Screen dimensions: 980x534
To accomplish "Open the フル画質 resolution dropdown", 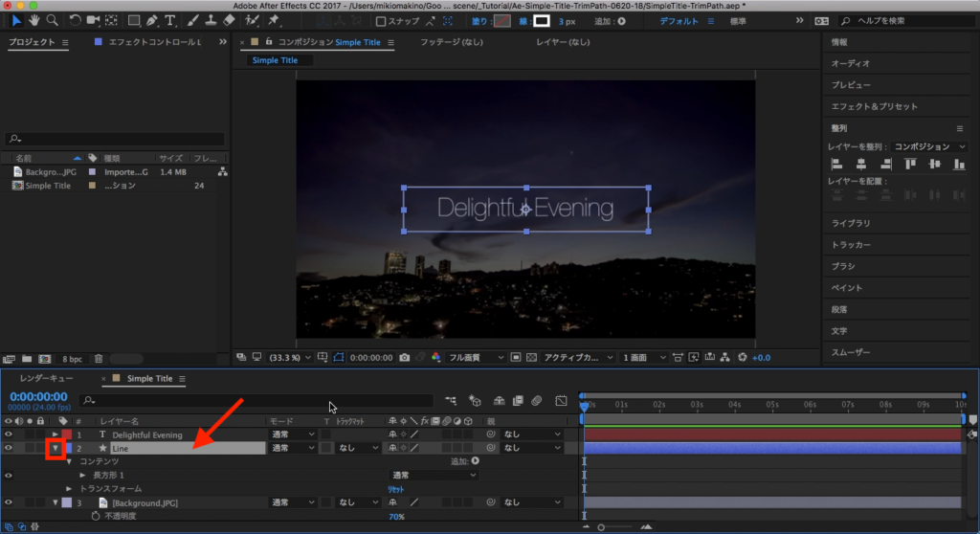I will 477,357.
